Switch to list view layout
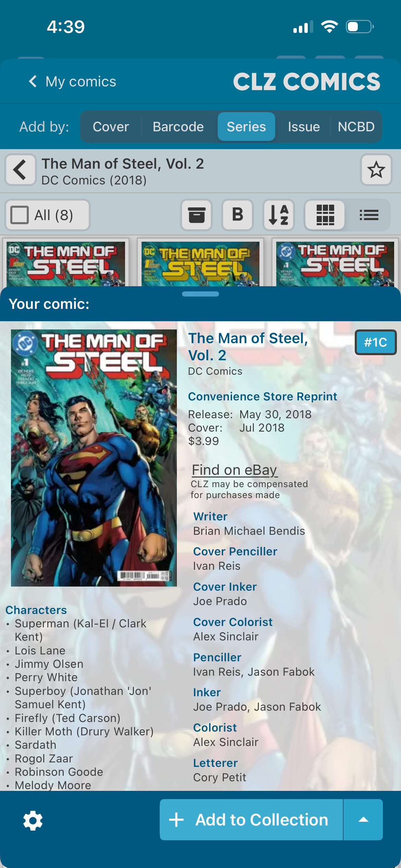Viewport: 401px width, 868px height. (369, 215)
